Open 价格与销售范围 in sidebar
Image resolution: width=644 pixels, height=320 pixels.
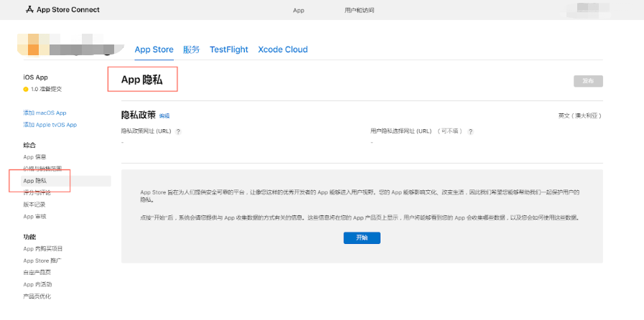pyautogui.click(x=42, y=169)
